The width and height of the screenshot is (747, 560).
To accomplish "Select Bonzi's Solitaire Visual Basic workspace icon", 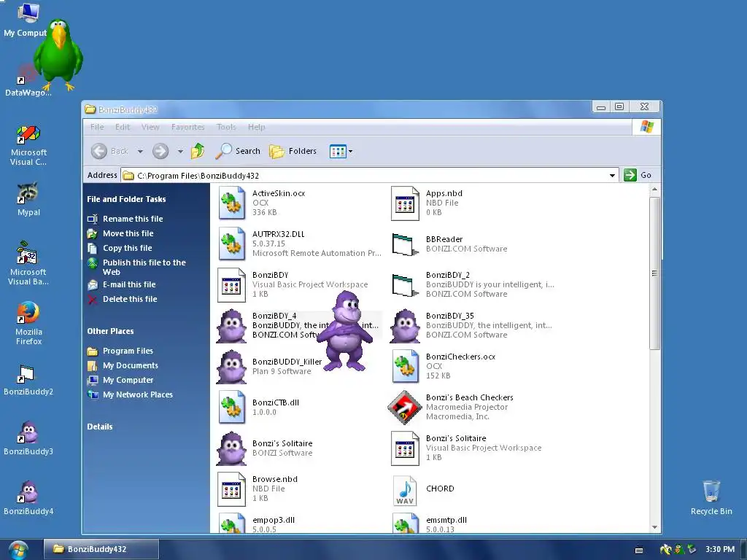I will [405, 448].
